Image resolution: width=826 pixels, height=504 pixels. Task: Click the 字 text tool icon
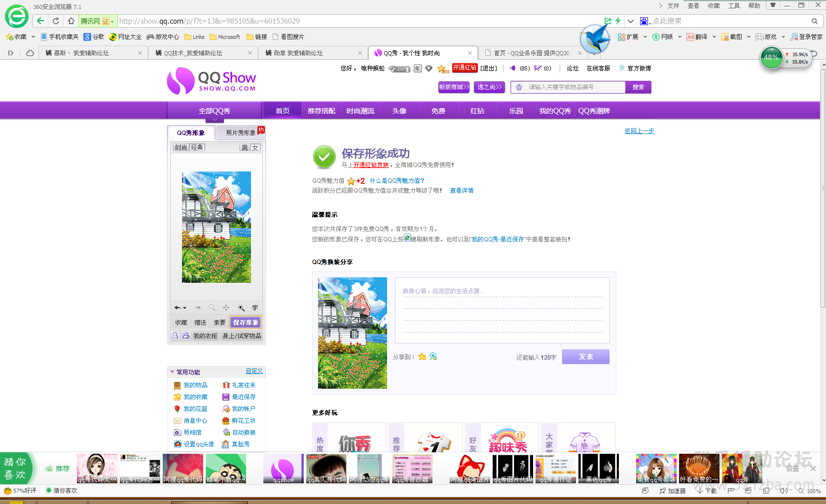[255, 308]
